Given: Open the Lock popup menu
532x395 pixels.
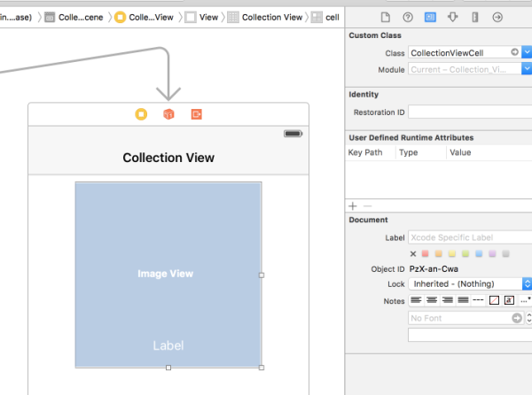Looking at the screenshot, I should tap(527, 284).
